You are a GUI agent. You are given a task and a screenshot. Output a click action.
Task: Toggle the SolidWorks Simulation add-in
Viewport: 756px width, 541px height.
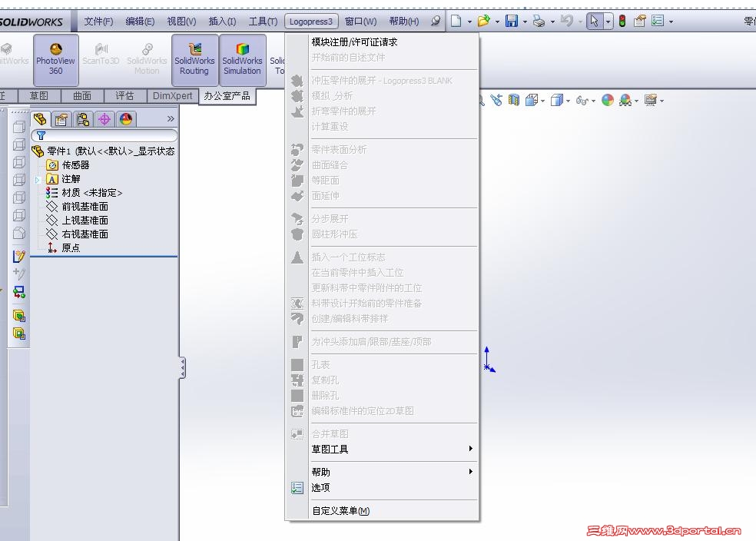tap(242, 59)
